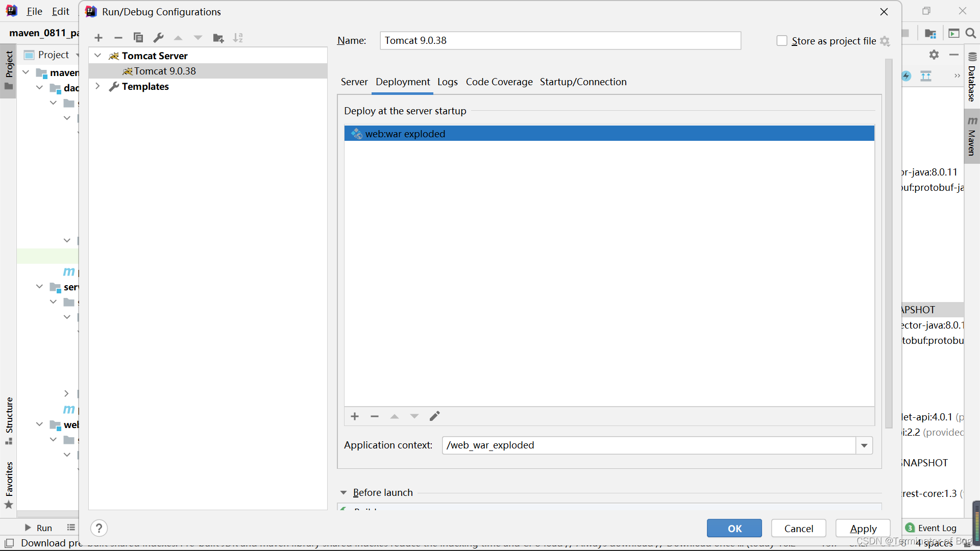Click the run anything toolbar icon

[x=953, y=33]
